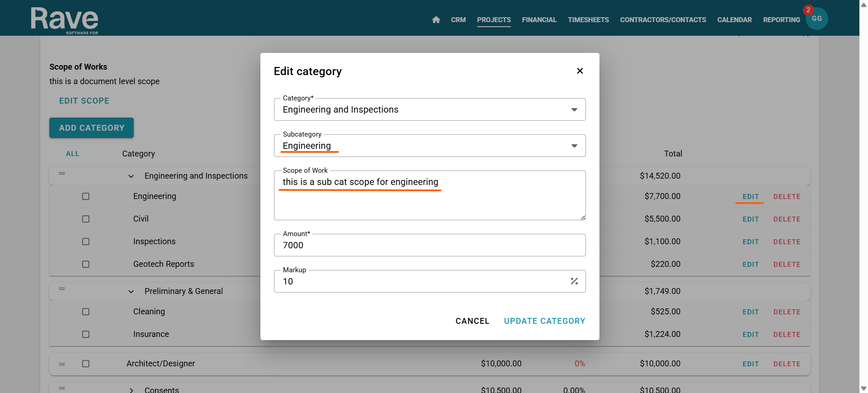Click into the Amount input field
Image resolution: width=868 pixels, height=393 pixels.
pyautogui.click(x=429, y=246)
